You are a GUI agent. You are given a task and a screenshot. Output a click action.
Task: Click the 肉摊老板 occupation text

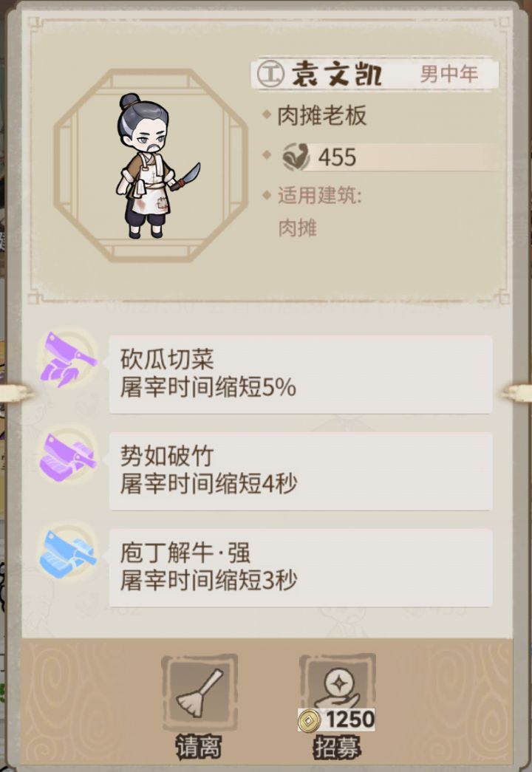point(322,116)
